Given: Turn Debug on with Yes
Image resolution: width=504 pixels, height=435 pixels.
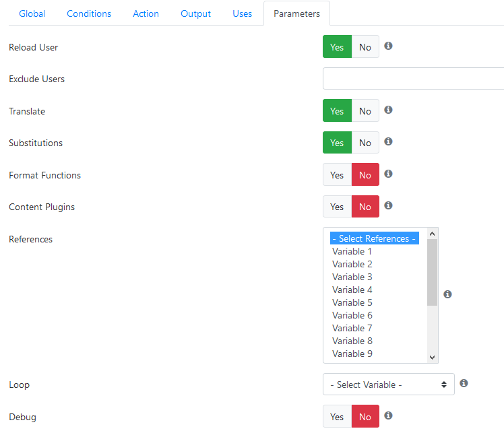Looking at the screenshot, I should click(x=337, y=416).
